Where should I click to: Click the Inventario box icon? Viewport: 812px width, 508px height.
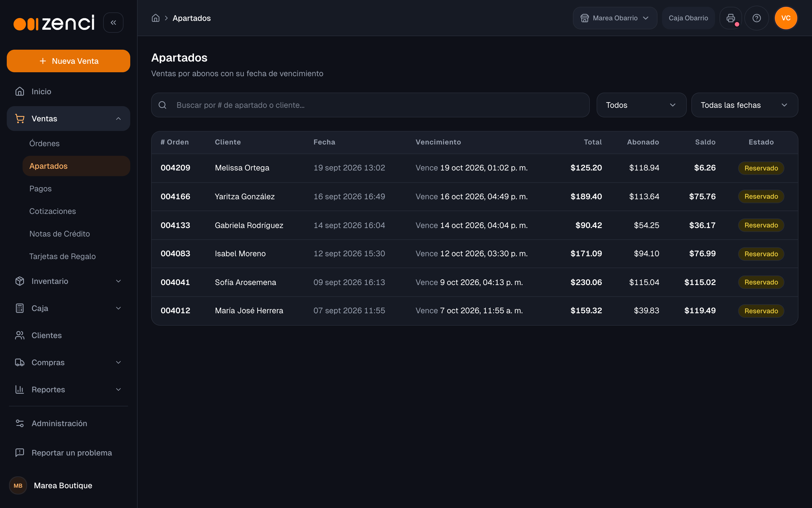[x=20, y=281]
